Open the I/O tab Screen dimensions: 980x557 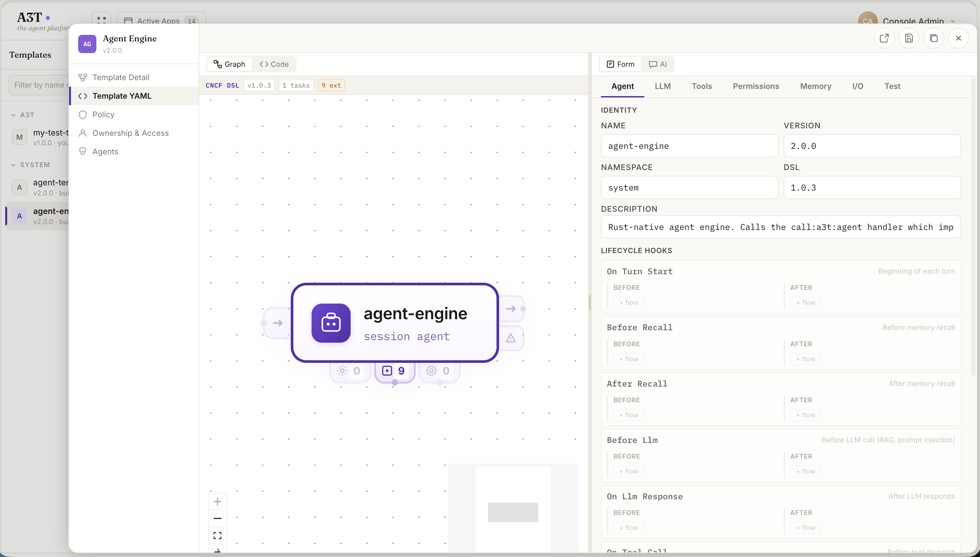[x=858, y=86]
